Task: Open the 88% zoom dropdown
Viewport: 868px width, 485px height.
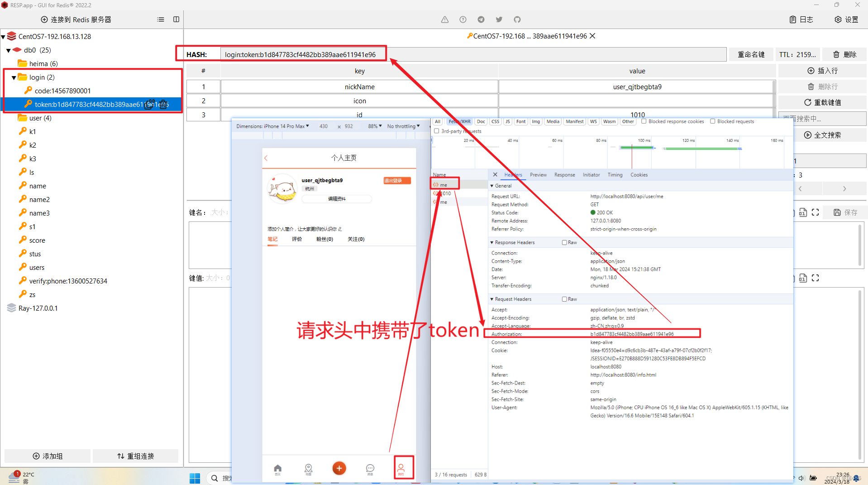Action: click(375, 126)
